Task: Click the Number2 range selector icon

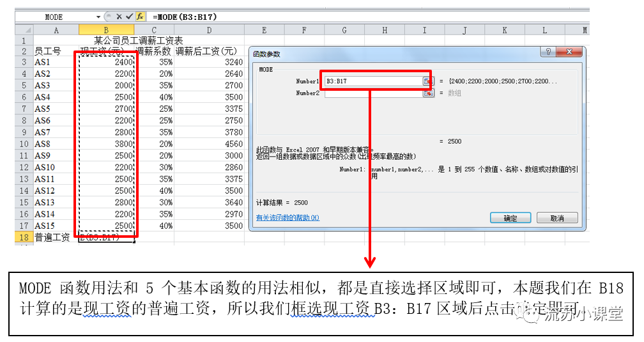Action: [428, 93]
